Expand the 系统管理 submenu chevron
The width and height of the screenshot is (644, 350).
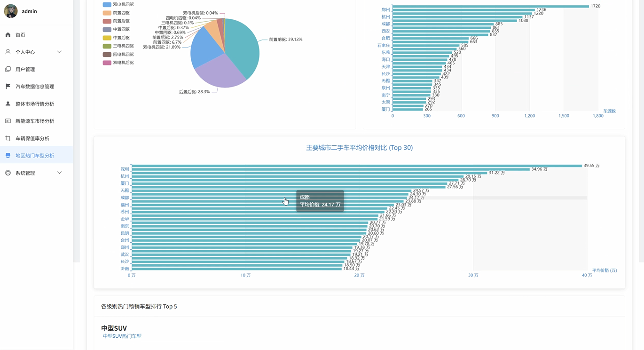(x=59, y=173)
